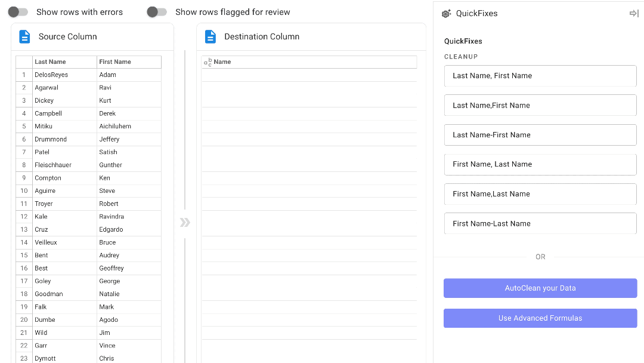Click the Kale cell

click(64, 217)
